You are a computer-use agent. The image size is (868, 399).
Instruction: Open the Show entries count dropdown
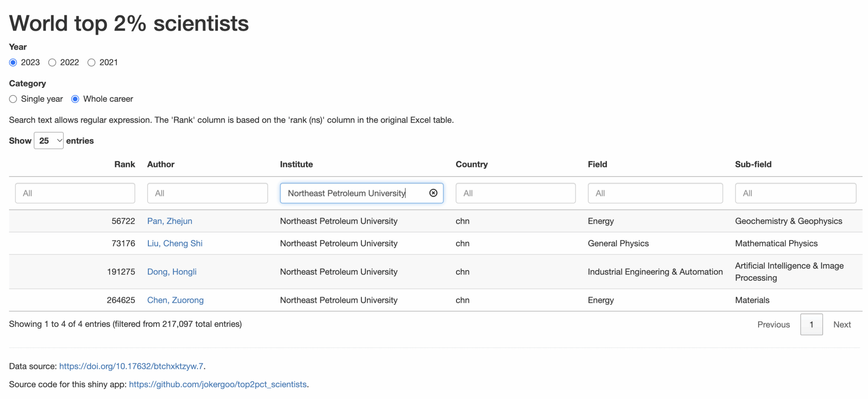click(49, 140)
